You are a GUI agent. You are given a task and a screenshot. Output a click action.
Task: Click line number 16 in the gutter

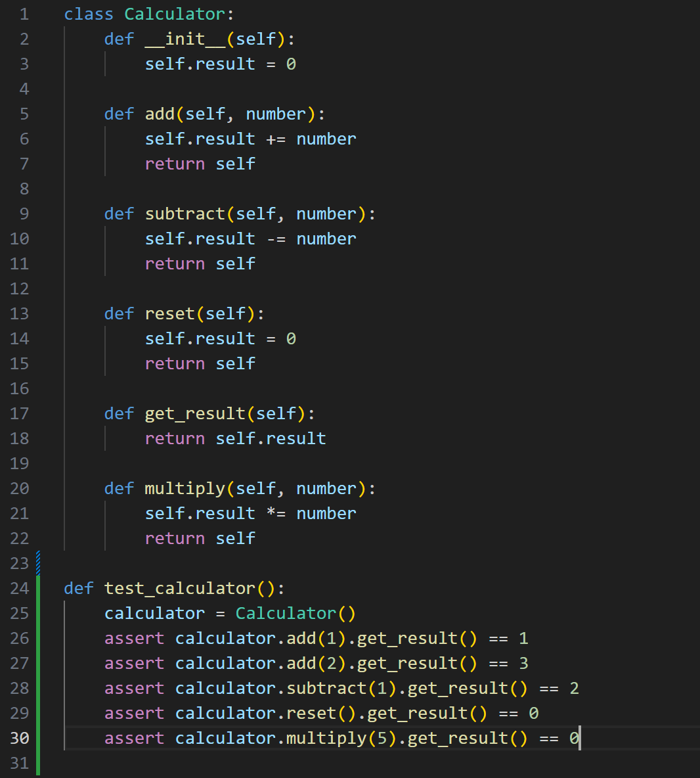tap(20, 388)
